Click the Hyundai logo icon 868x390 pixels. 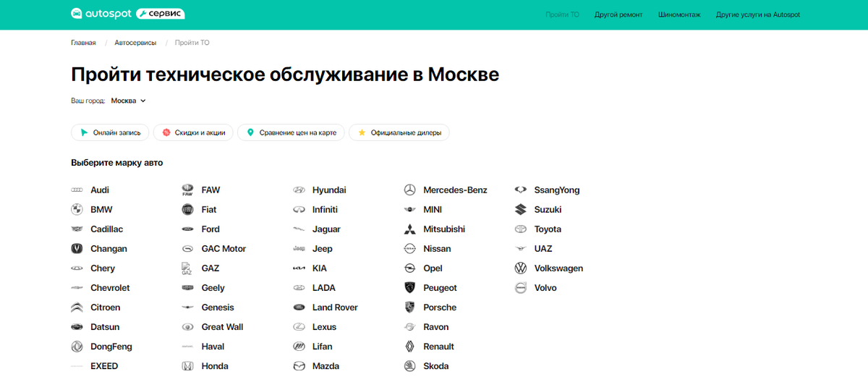coord(299,190)
